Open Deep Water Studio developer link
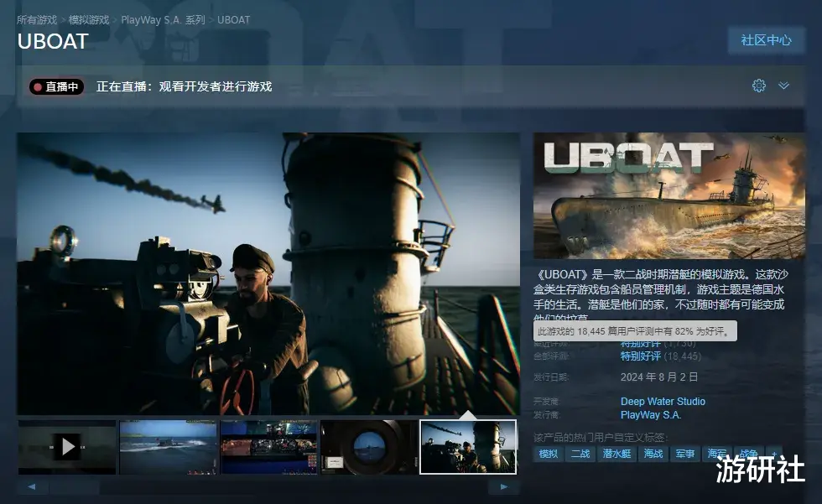Viewport: 822px width, 504px height. [x=663, y=402]
